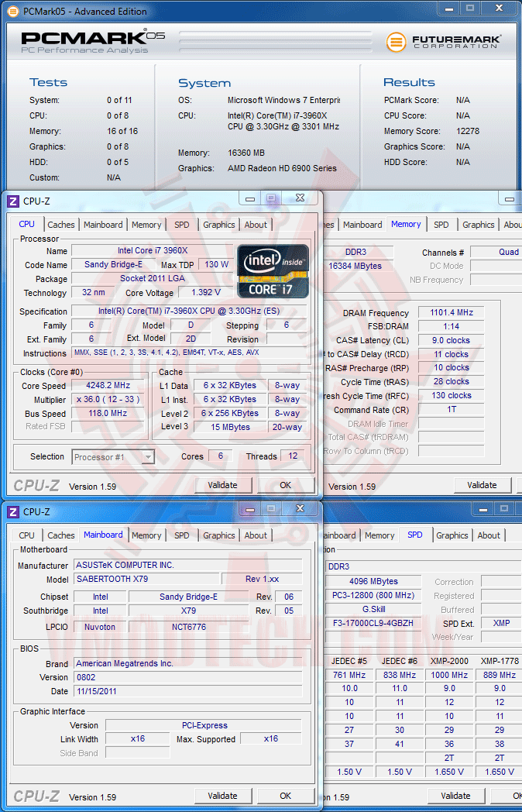
Task: Click the CPU-Z icon in top window titlebar
Action: click(x=13, y=201)
